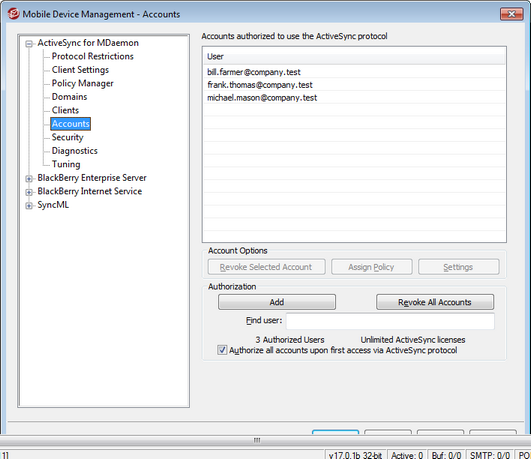Click the MDaemon icon in title bar
This screenshot has height=459, width=531.
point(14,14)
